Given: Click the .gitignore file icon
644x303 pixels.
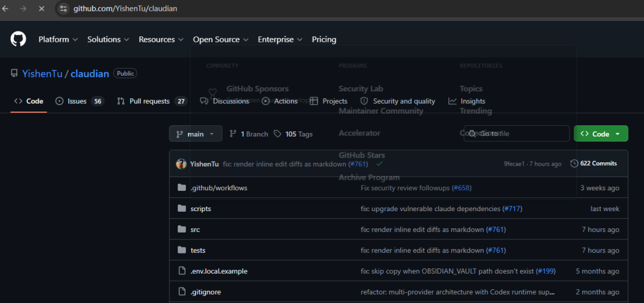Looking at the screenshot, I should click(181, 292).
